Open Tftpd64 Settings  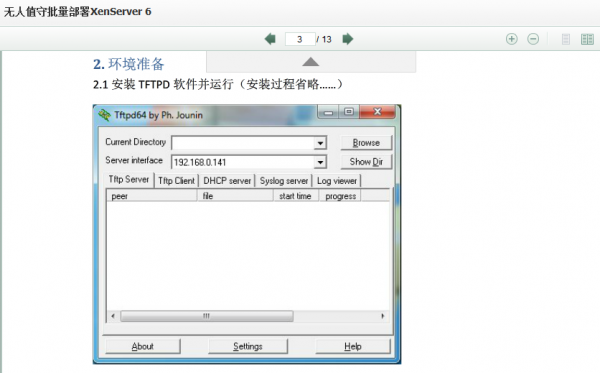(x=248, y=346)
